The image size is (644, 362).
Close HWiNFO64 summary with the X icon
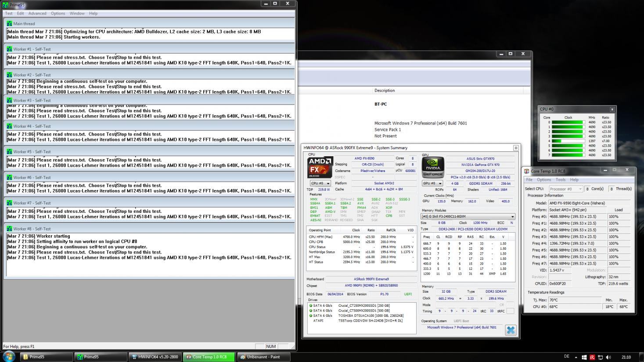point(511,330)
